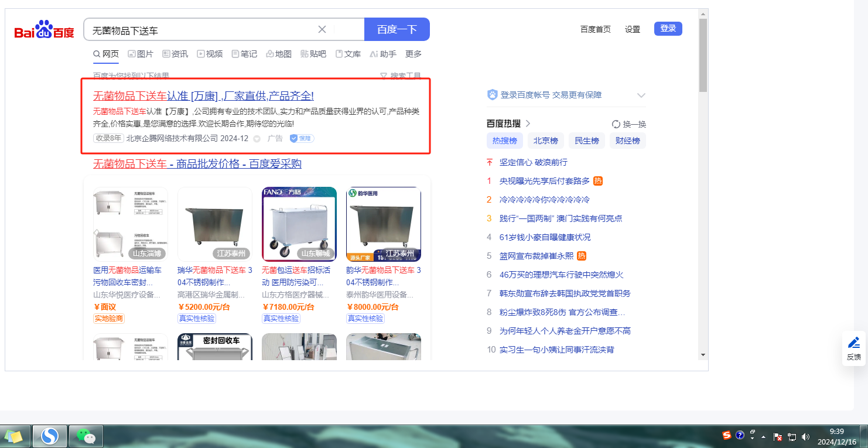Open the Action Center flag tray icon
The image size is (868, 448).
click(778, 437)
